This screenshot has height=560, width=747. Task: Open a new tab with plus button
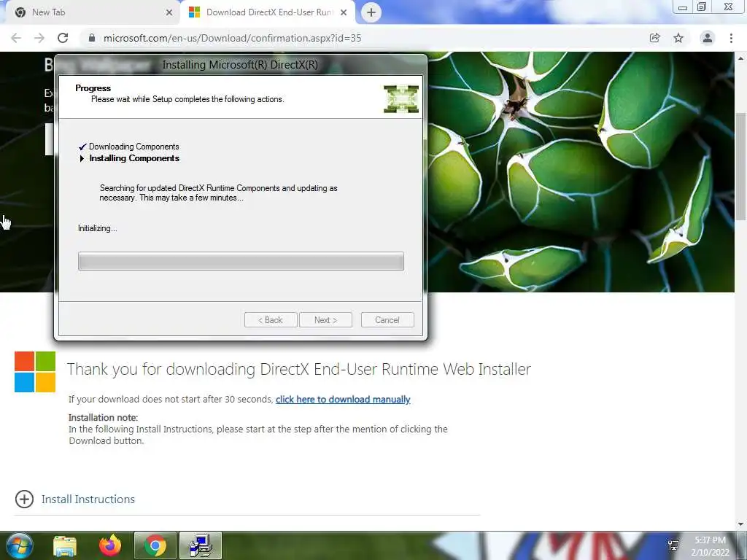tap(371, 12)
